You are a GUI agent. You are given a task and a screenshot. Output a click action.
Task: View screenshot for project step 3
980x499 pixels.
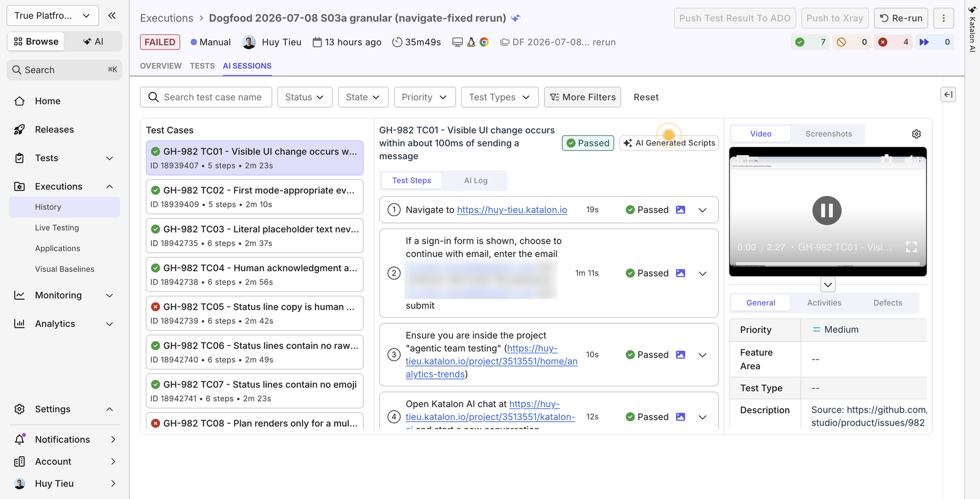tap(680, 355)
